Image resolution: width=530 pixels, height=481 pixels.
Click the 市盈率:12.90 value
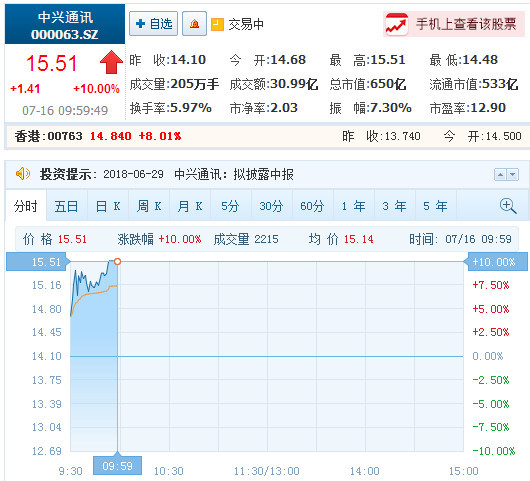(468, 108)
